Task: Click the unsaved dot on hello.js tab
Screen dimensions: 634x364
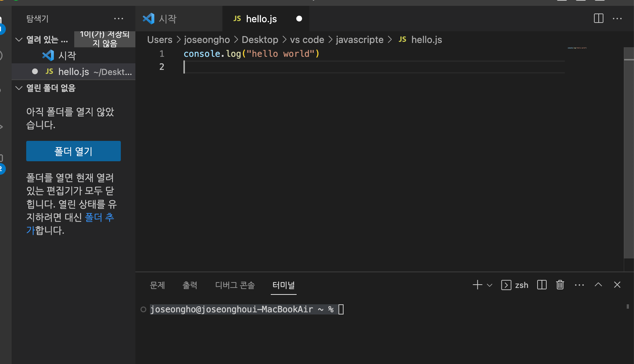Action: pos(299,19)
